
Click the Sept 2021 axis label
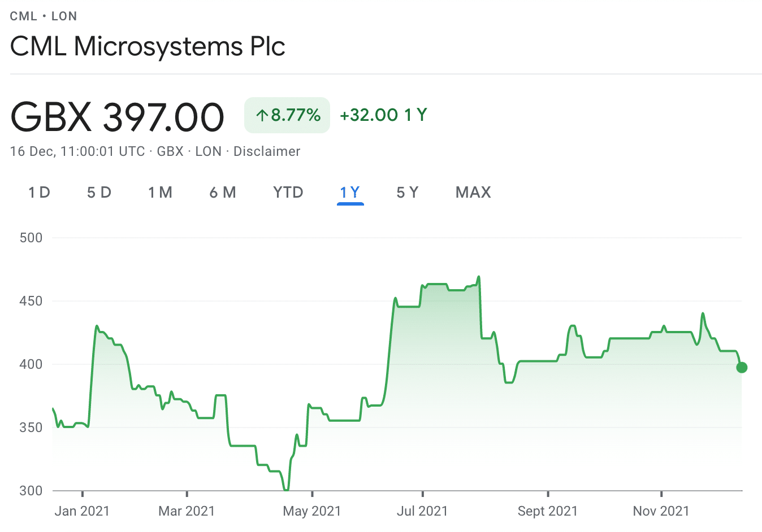point(548,511)
